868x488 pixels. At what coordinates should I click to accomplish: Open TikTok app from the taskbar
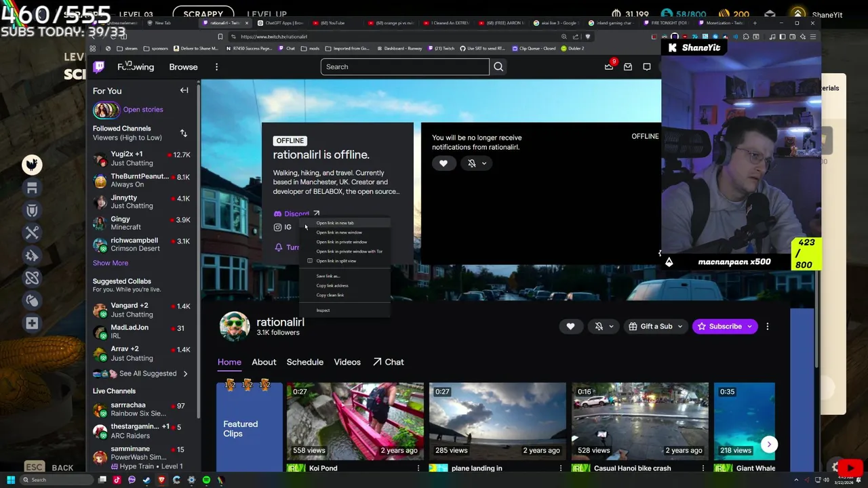click(x=117, y=480)
